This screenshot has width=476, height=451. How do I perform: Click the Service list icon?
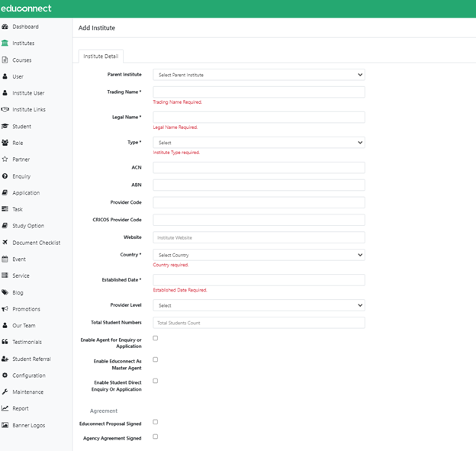click(x=5, y=275)
